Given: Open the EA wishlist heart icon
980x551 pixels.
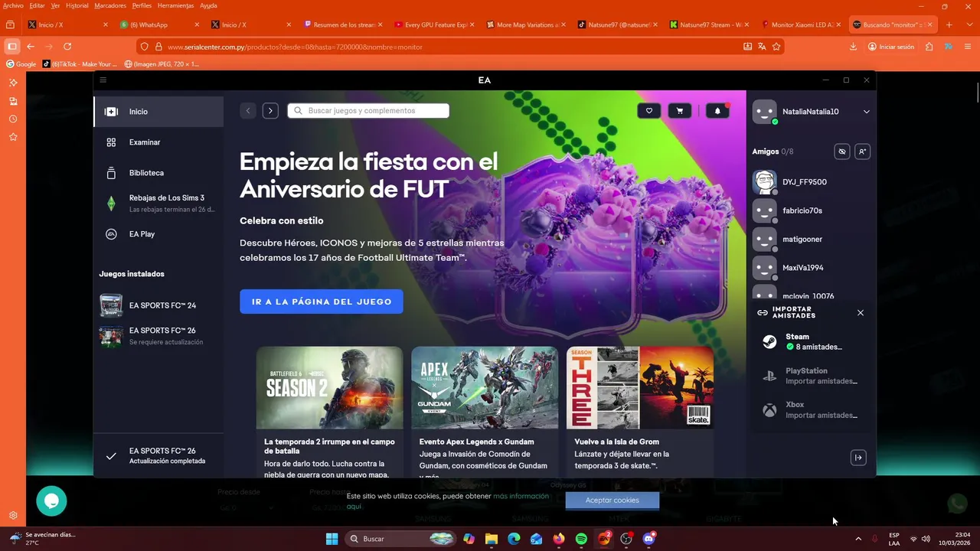Looking at the screenshot, I should point(649,111).
